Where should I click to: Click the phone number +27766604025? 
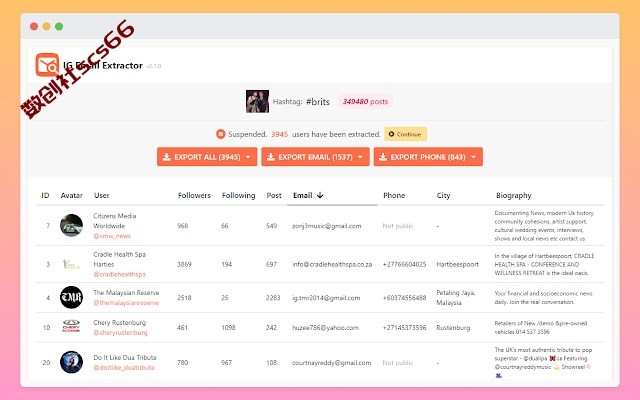pyautogui.click(x=404, y=264)
